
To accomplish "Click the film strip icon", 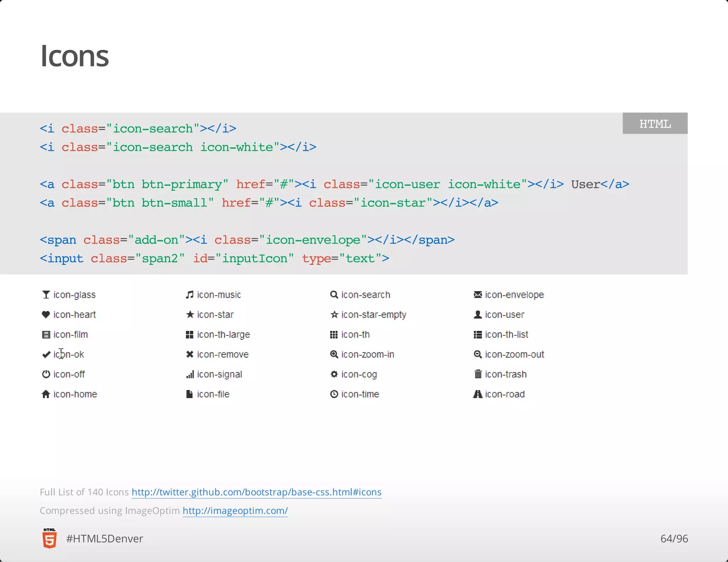I will pos(46,335).
